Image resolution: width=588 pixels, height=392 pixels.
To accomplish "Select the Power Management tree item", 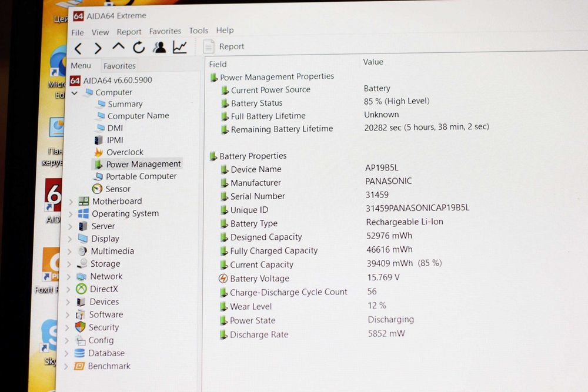I will click(137, 164).
